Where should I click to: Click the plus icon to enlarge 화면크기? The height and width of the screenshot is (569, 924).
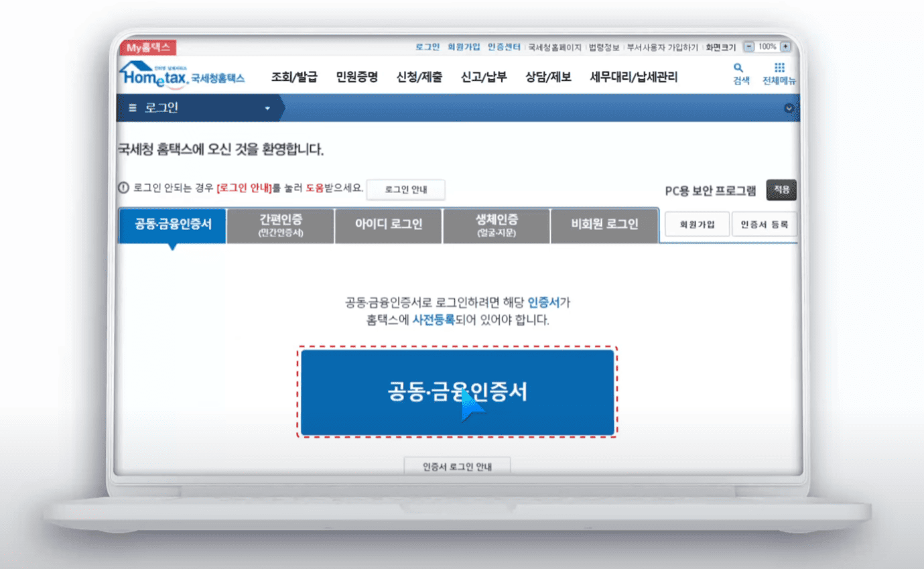click(x=786, y=46)
